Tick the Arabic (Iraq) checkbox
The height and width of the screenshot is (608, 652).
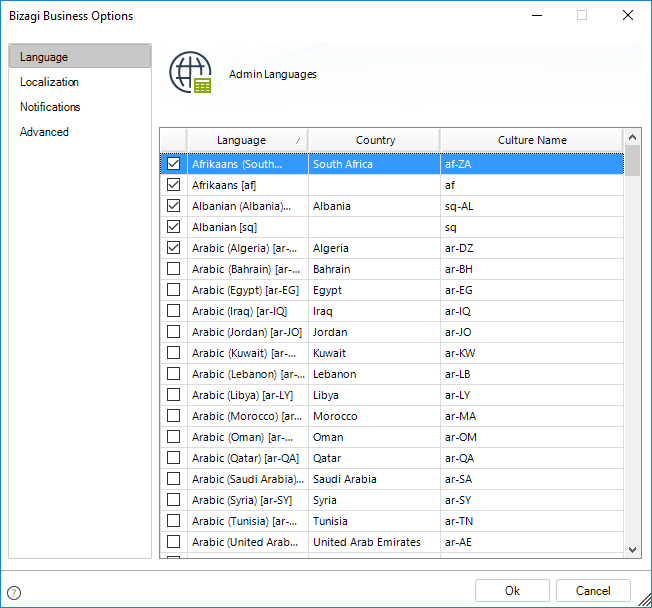coord(173,310)
